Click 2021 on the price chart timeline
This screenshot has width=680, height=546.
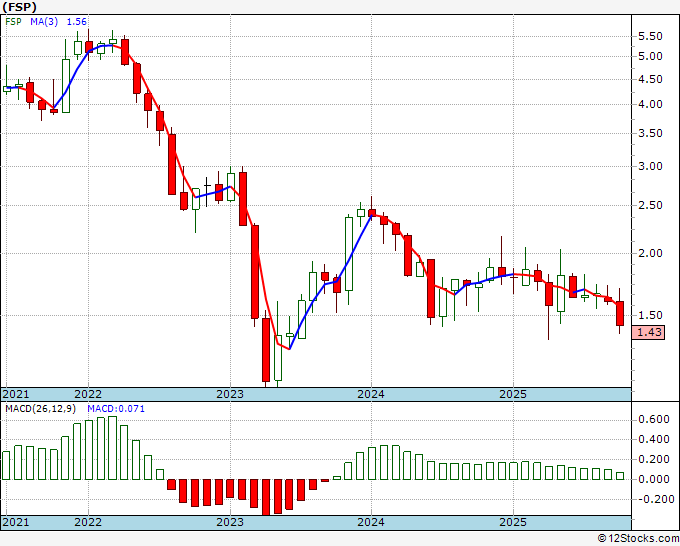coord(16,394)
